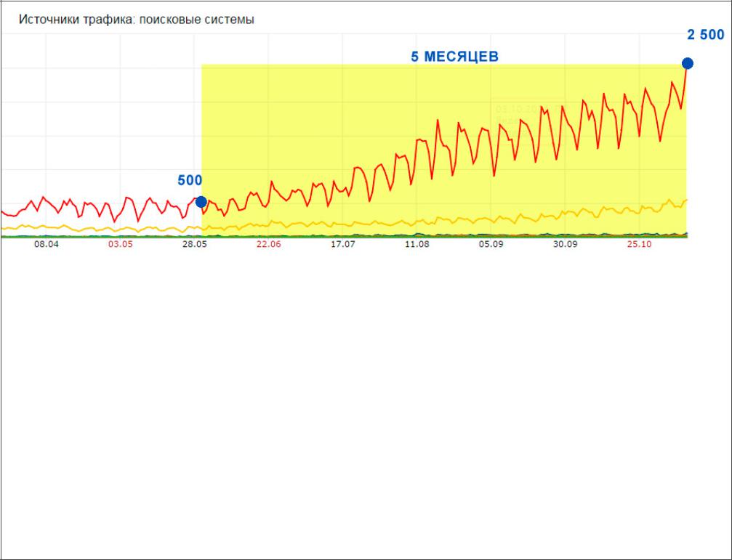Select the 11.08 axis date
This screenshot has width=732, height=560.
(x=417, y=245)
